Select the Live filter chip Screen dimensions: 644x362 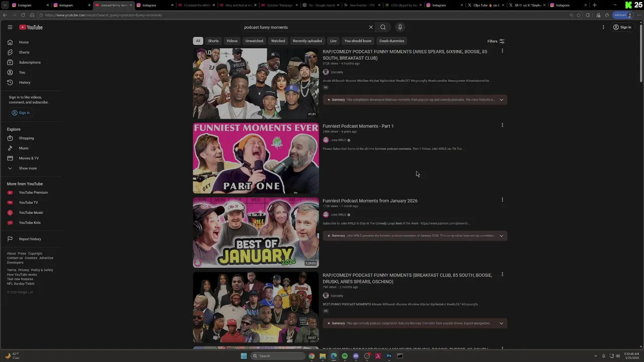click(333, 41)
